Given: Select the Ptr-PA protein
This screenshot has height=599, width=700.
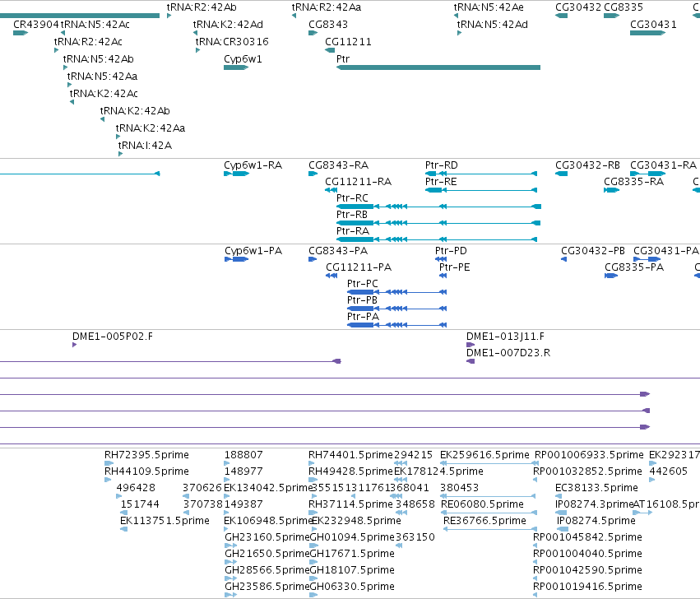Looking at the screenshot, I should click(396, 325).
